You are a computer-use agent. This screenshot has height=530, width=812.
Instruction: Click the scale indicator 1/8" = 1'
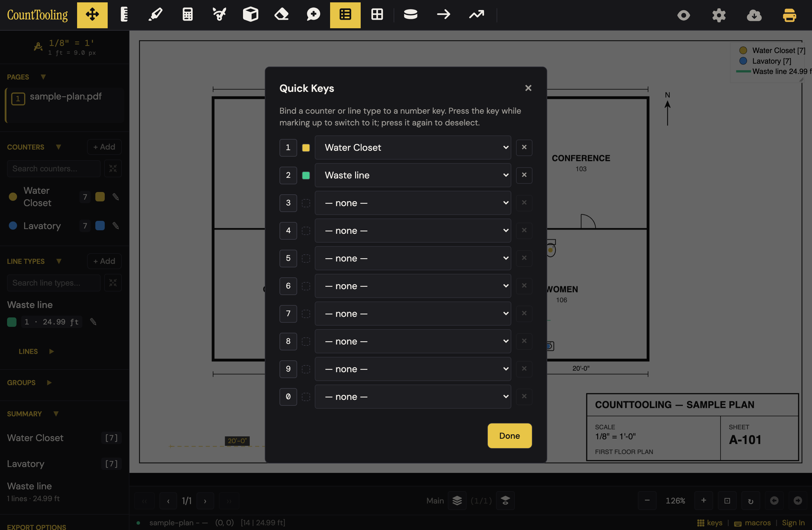[x=65, y=47]
